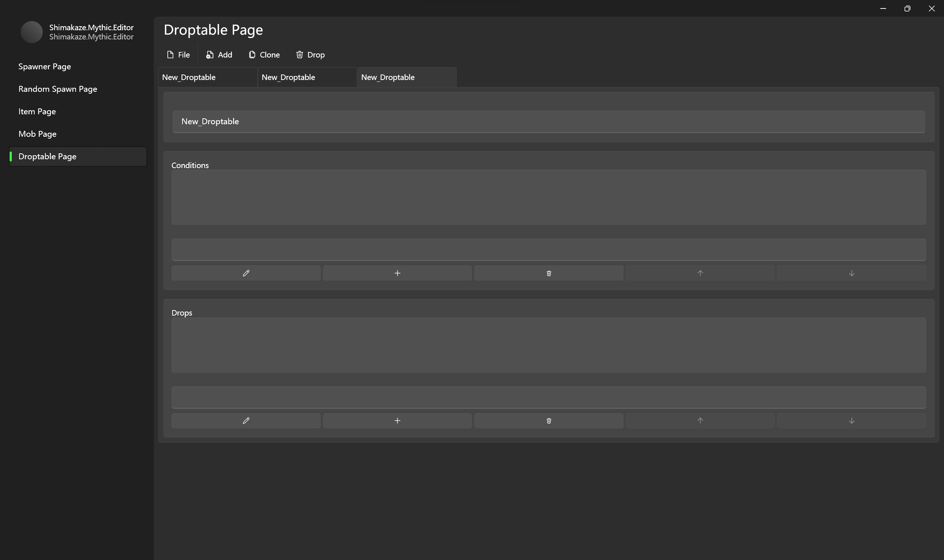Image resolution: width=944 pixels, height=560 pixels.
Task: Delete a condition using the trash icon
Action: (548, 272)
